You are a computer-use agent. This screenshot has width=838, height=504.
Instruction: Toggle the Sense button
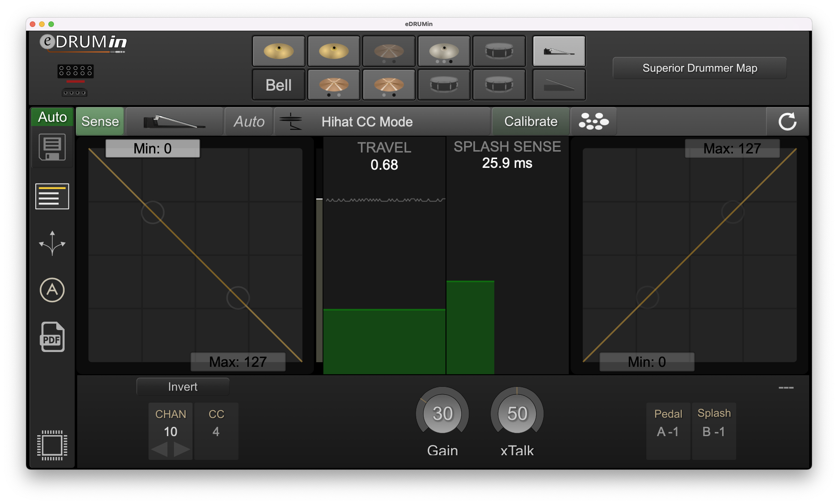100,121
